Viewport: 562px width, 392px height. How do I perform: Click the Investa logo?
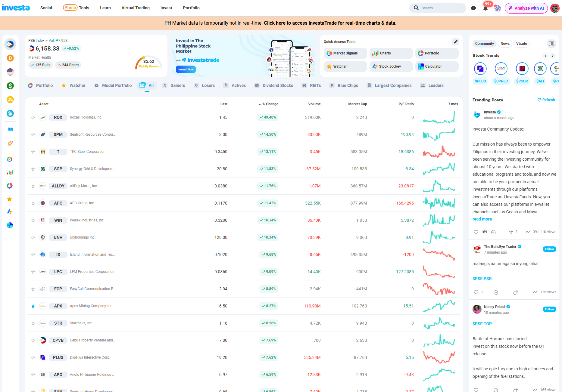[x=16, y=8]
